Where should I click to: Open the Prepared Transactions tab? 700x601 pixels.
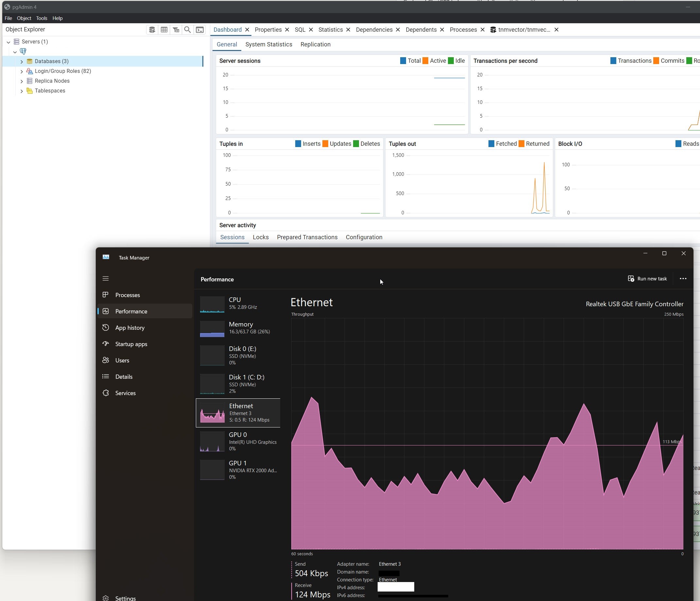307,237
